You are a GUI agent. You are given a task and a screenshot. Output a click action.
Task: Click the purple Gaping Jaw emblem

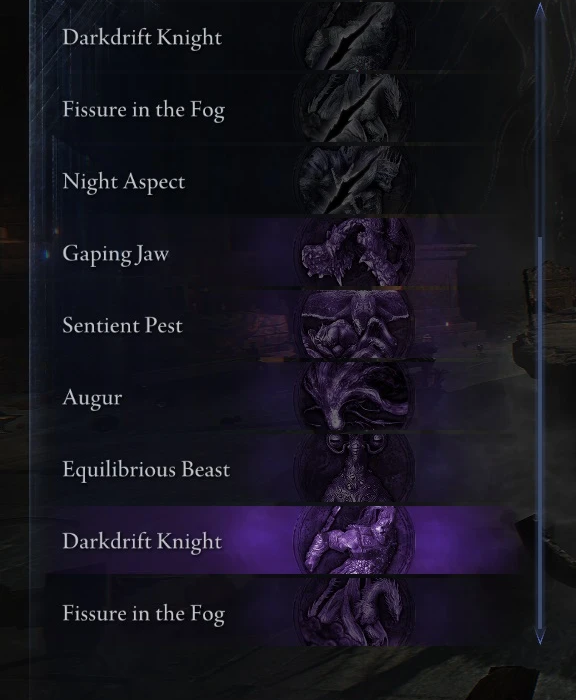(x=355, y=252)
